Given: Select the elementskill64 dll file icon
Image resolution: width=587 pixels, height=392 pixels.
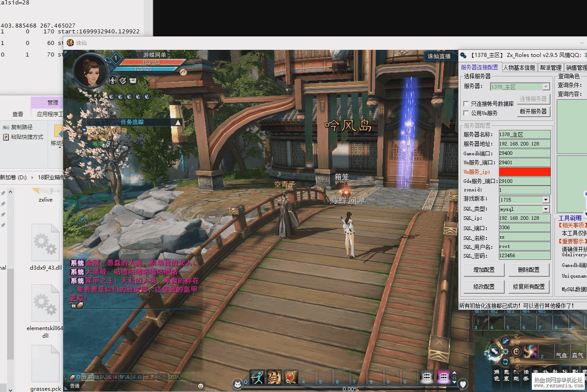Looking at the screenshot, I should click(45, 303).
